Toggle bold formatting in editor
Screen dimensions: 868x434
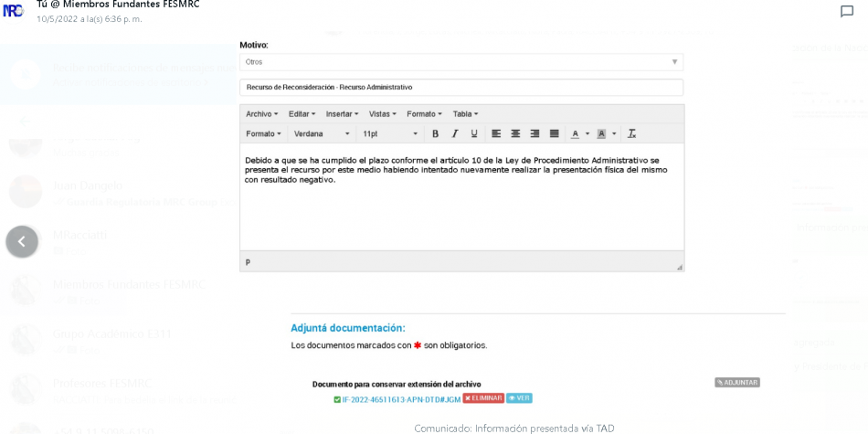tap(435, 133)
